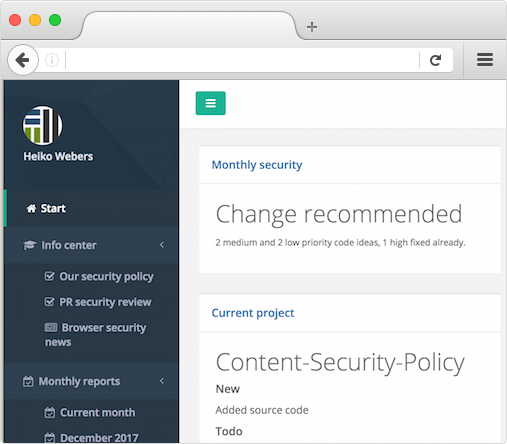Click the green maximize window button
The image size is (507, 444).
tap(55, 20)
